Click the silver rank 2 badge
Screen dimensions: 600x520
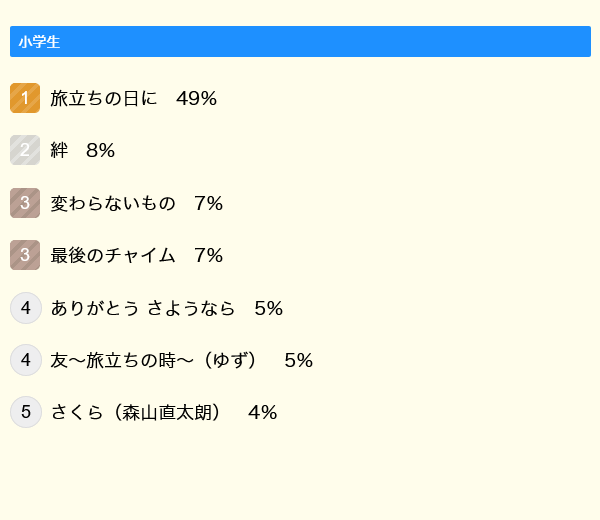tap(25, 150)
